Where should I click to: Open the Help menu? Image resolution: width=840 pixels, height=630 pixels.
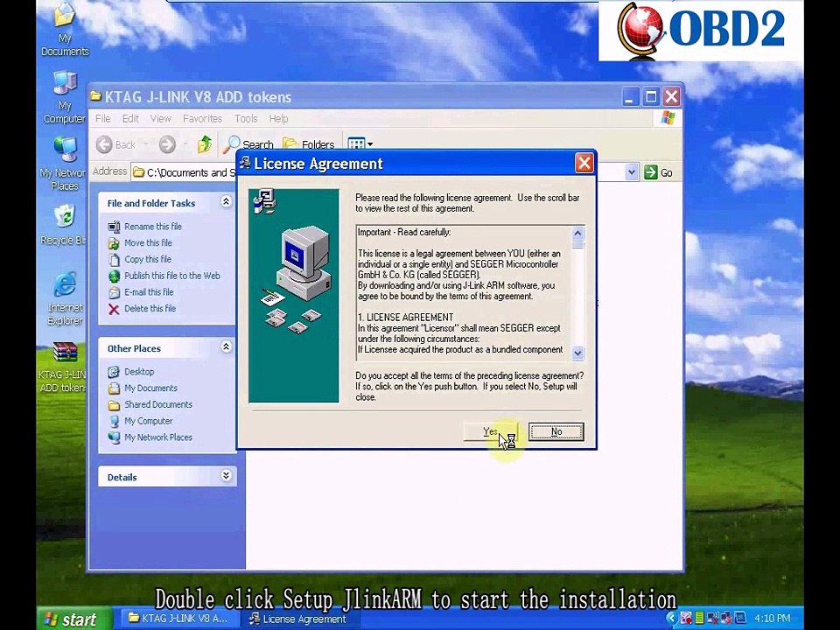[278, 118]
